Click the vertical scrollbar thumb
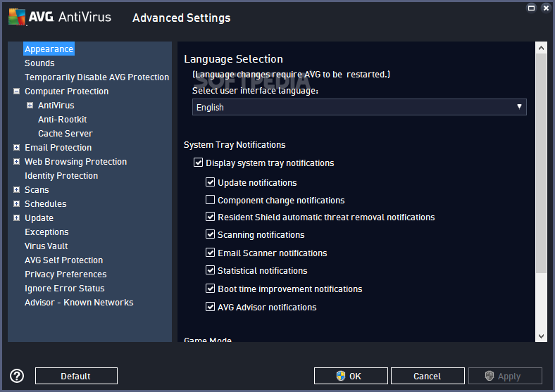 [541, 163]
